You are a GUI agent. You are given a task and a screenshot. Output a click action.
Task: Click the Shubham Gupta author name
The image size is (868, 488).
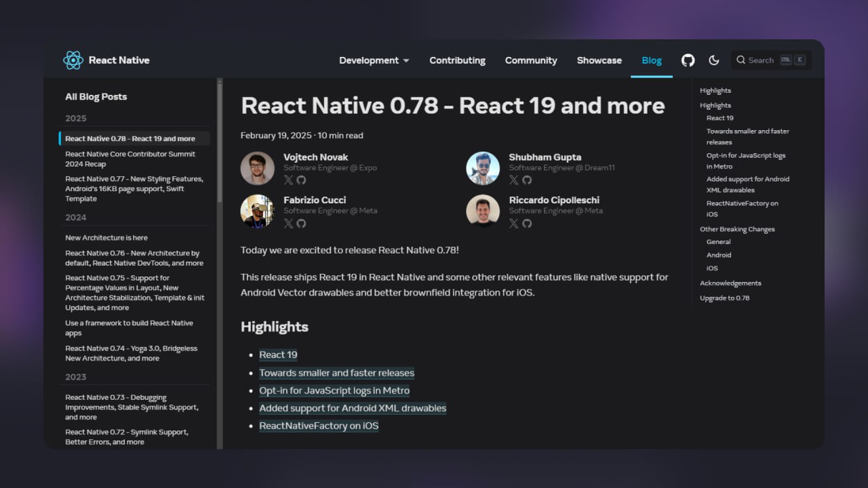(x=545, y=157)
